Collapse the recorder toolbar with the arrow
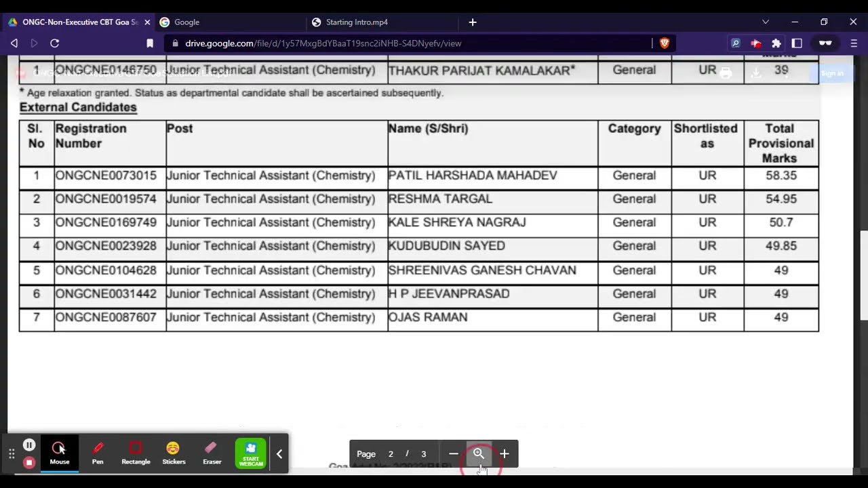The width and height of the screenshot is (868, 488). click(279, 454)
